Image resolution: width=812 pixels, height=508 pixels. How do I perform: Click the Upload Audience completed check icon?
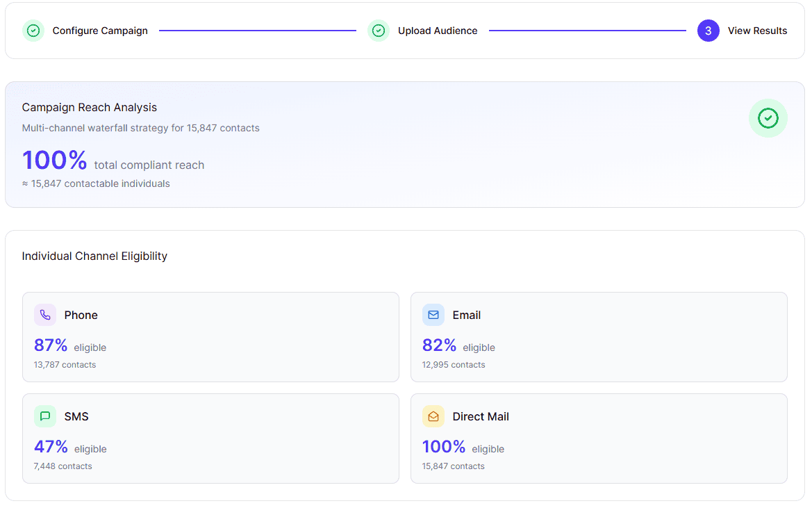(x=379, y=31)
